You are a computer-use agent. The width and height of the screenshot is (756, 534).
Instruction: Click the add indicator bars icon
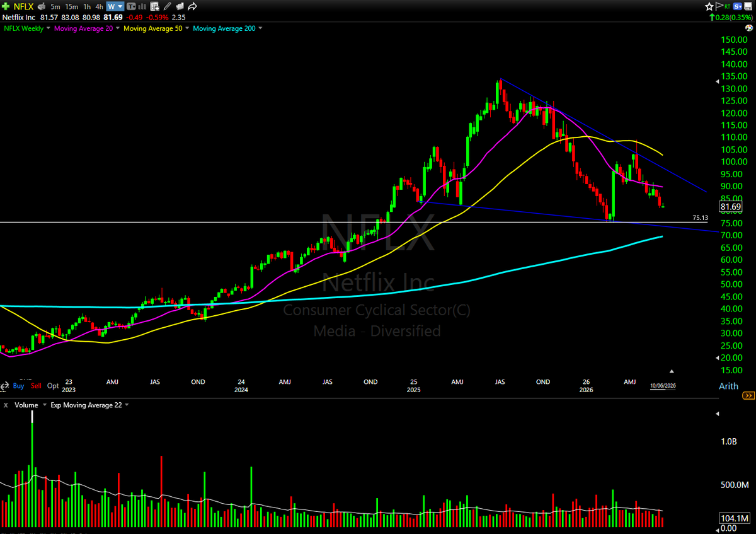(142, 7)
